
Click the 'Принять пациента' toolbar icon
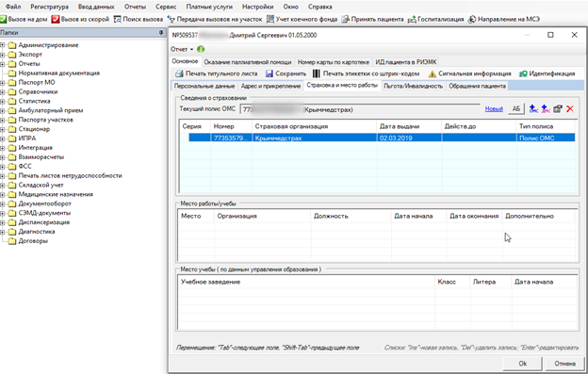coord(346,19)
